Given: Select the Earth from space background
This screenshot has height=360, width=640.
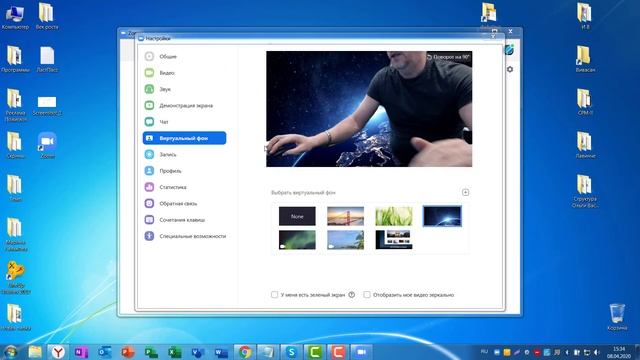Looking at the screenshot, I should (442, 216).
